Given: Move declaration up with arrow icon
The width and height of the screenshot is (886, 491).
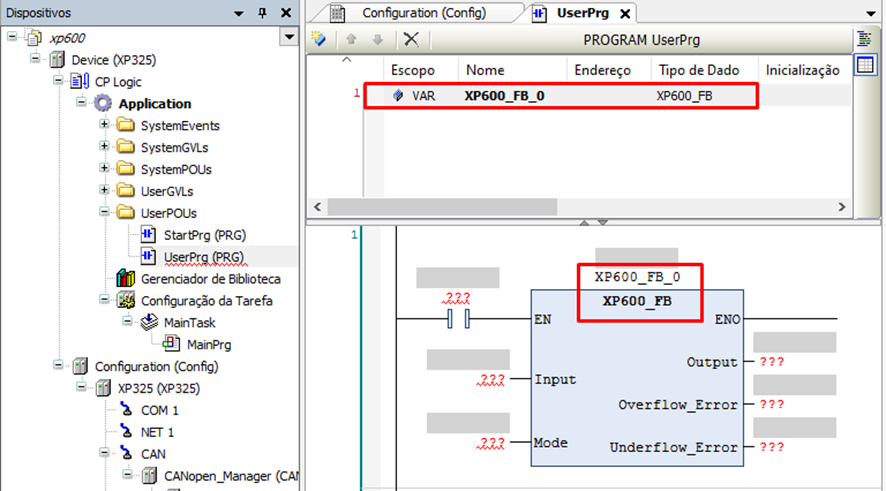Looking at the screenshot, I should [x=351, y=39].
